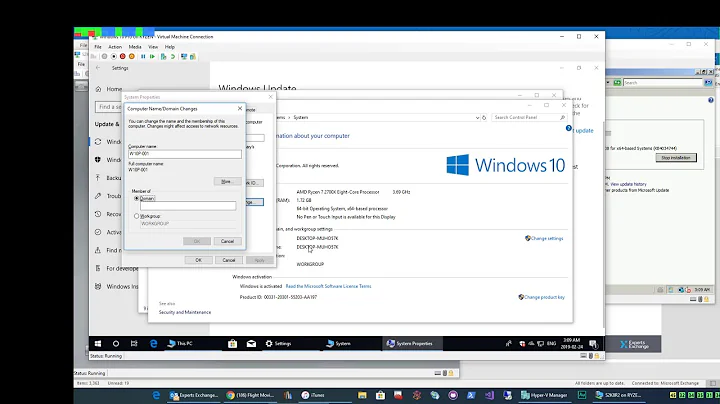The image size is (720, 404).
Task: Click Change product key link
Action: (544, 297)
